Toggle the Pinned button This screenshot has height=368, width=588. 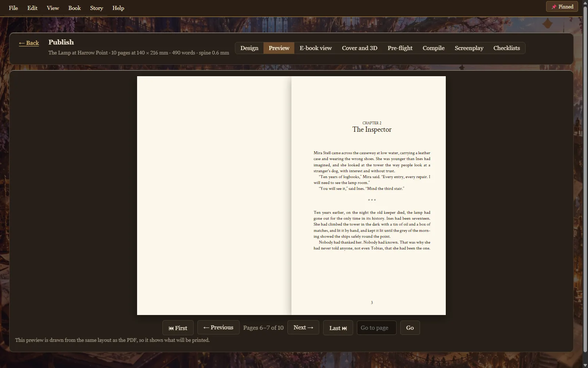[562, 7]
